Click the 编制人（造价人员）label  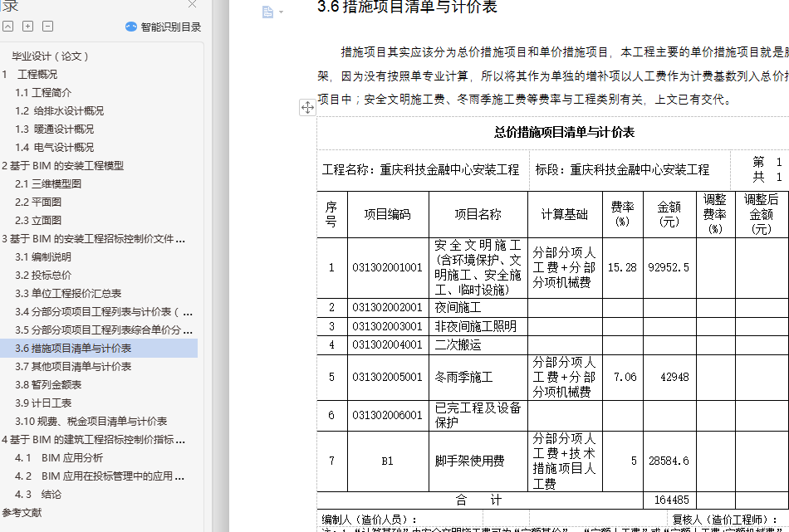click(x=370, y=520)
